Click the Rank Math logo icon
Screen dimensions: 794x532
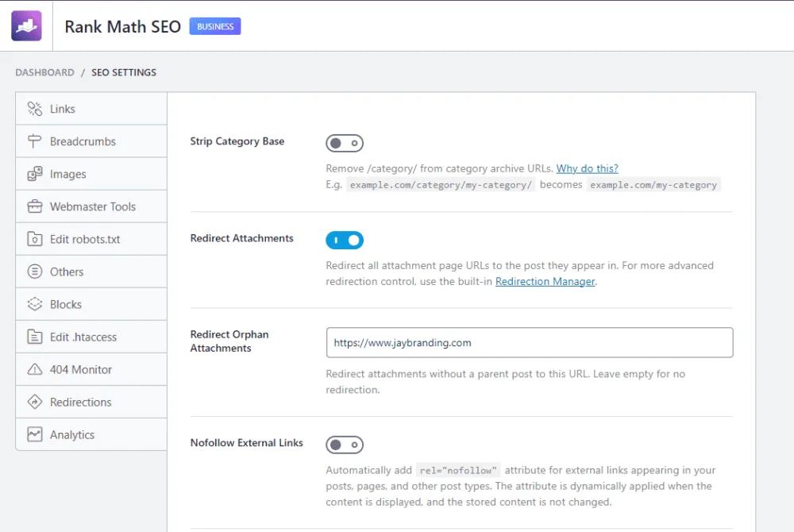point(26,26)
